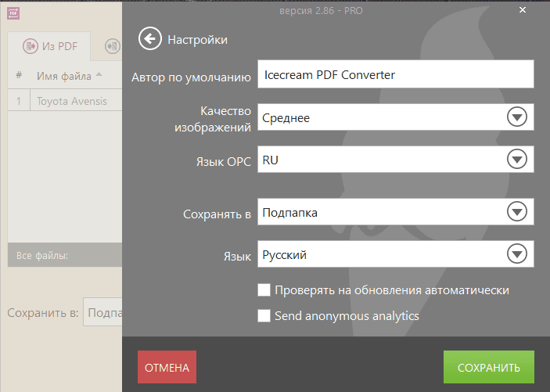Viewport: 550px width, 392px height.
Task: Click the round arrow icon for Язык OPC
Action: tap(516, 160)
